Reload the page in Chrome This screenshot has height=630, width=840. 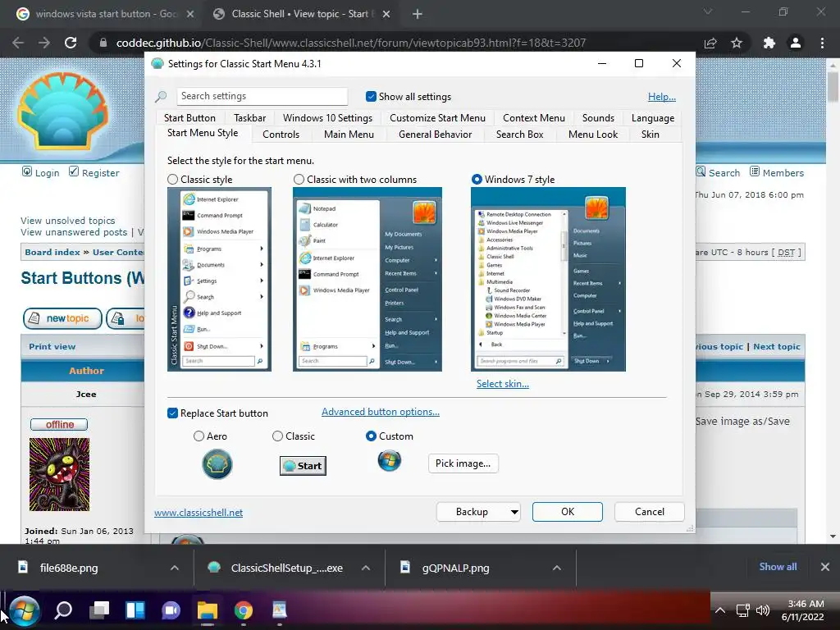point(71,43)
